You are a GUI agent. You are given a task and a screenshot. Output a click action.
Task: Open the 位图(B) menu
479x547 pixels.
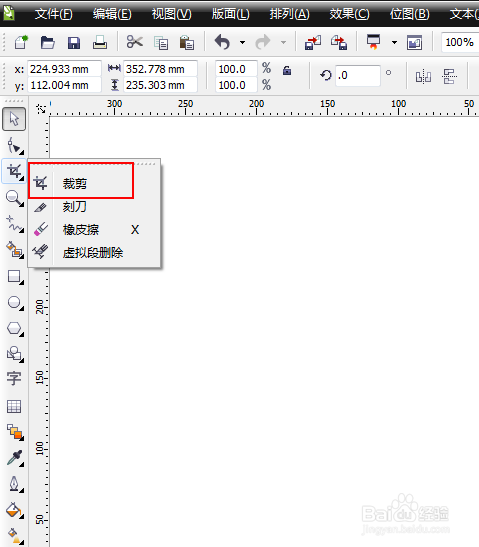[x=410, y=14]
